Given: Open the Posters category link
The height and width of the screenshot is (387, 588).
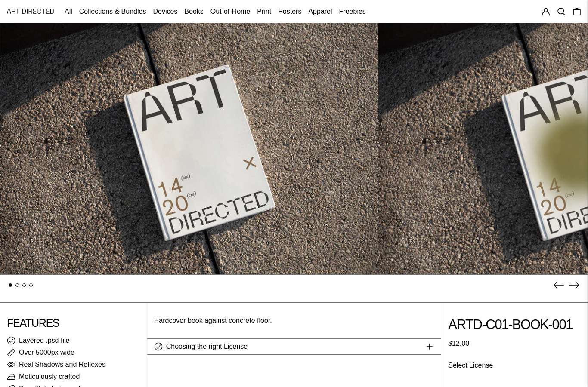Looking at the screenshot, I should click(x=290, y=12).
